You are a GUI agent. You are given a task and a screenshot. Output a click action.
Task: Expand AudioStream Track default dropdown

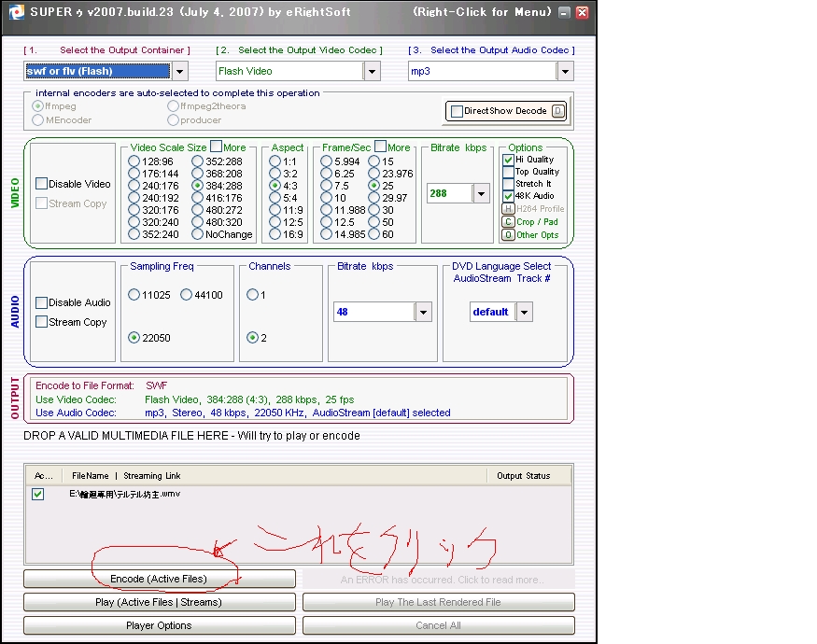[525, 312]
